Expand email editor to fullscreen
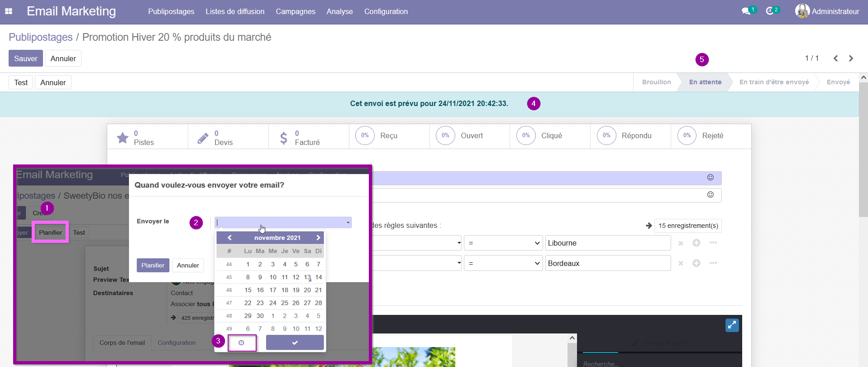Screen dimensions: 868x367 [x=732, y=325]
